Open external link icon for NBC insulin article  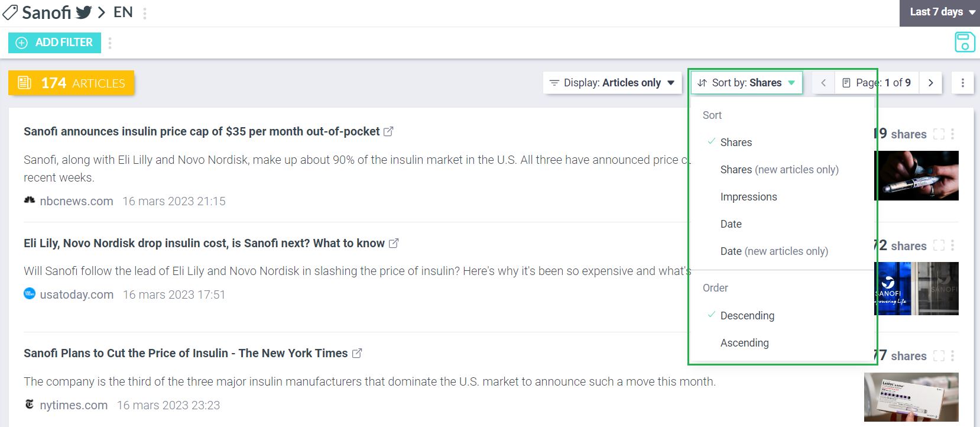click(388, 131)
